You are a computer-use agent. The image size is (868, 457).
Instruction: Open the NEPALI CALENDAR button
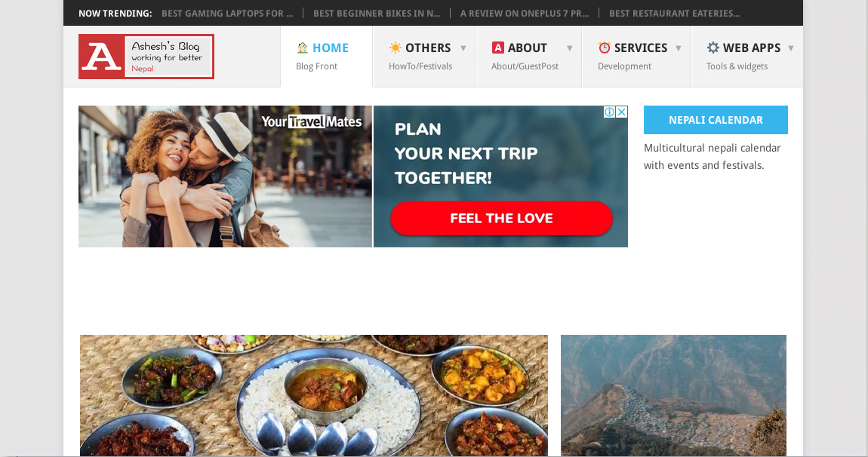coord(716,120)
